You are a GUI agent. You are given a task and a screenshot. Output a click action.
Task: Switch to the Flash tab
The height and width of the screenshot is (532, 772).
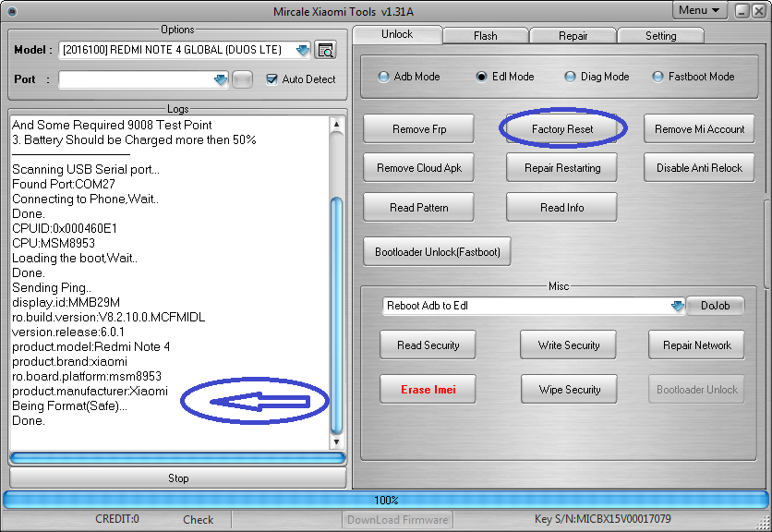tap(486, 36)
